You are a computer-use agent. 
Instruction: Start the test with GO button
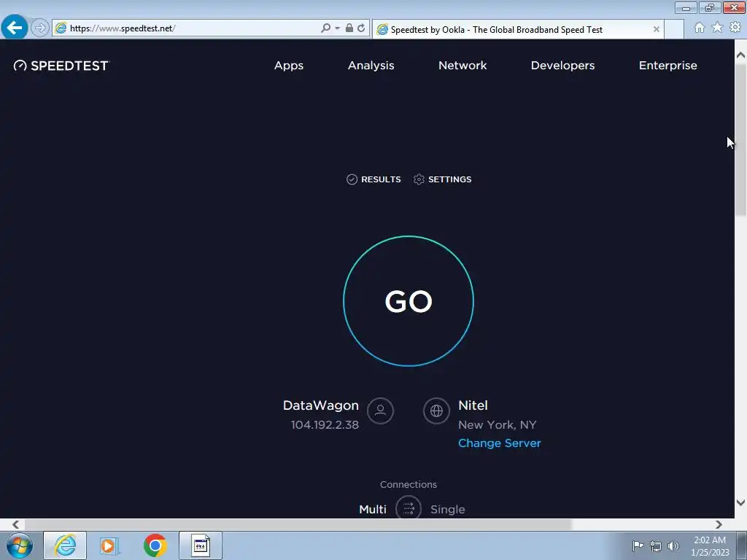[x=409, y=301]
